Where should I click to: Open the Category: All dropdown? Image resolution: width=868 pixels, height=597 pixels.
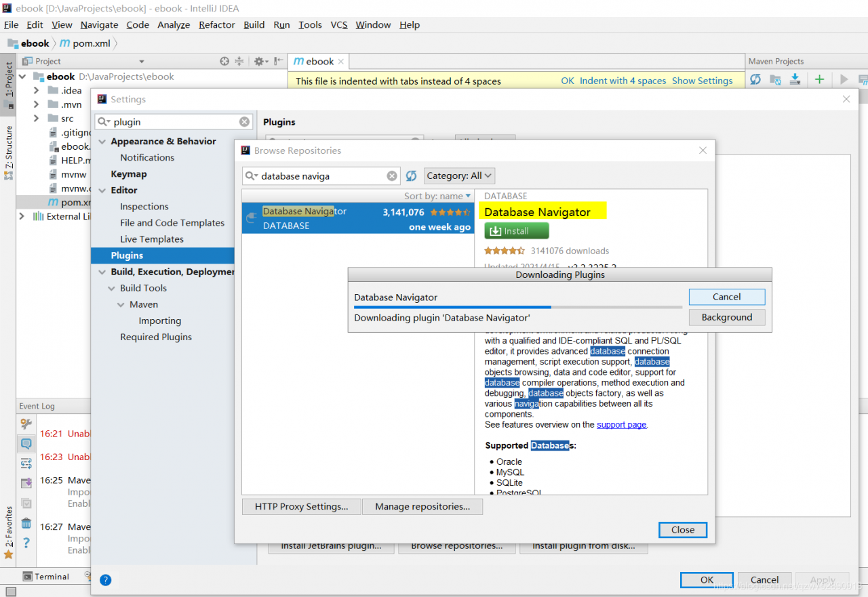click(x=459, y=176)
